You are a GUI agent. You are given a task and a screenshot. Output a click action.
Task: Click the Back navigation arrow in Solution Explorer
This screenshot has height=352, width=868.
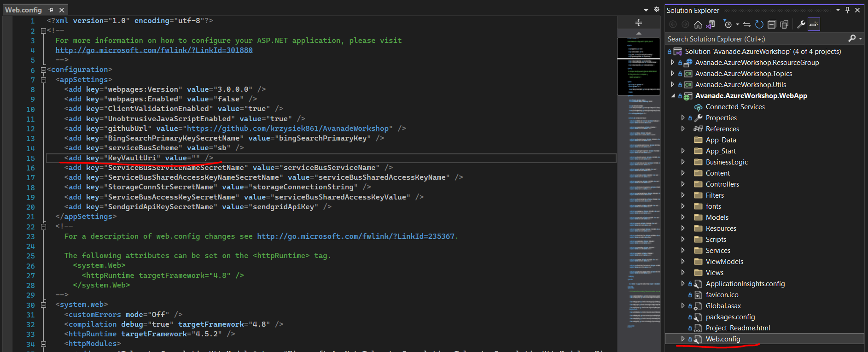[673, 24]
